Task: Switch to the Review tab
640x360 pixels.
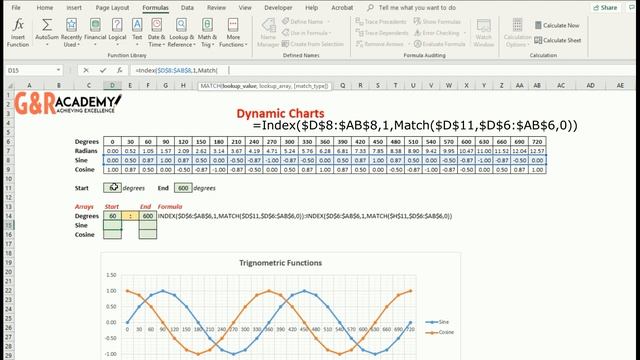Action: coord(216,7)
